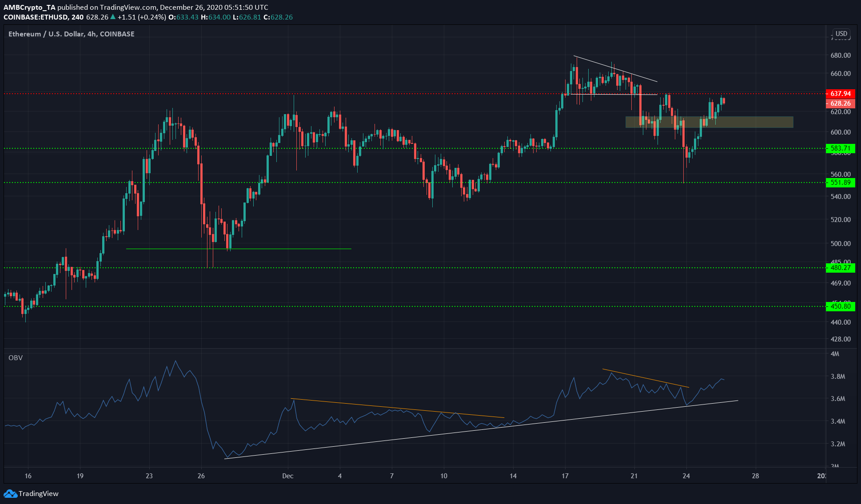Click the olive shaded demand zone rectangle
Image resolution: width=861 pixels, height=504 pixels.
click(x=710, y=122)
